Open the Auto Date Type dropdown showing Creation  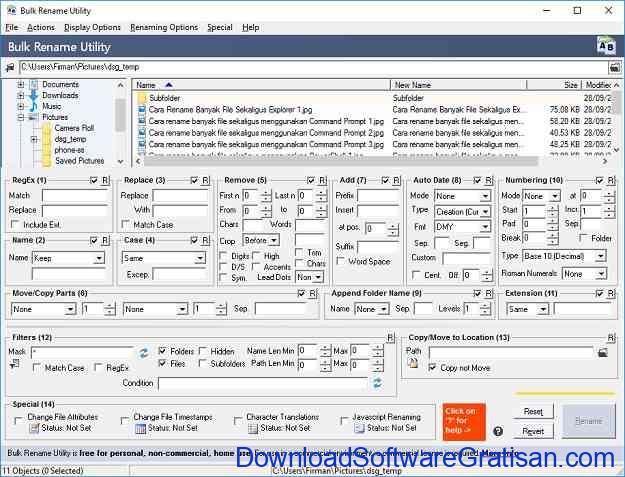(462, 212)
